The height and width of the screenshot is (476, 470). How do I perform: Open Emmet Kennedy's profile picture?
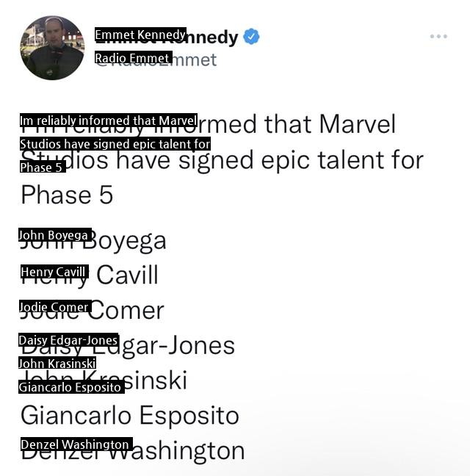52,48
